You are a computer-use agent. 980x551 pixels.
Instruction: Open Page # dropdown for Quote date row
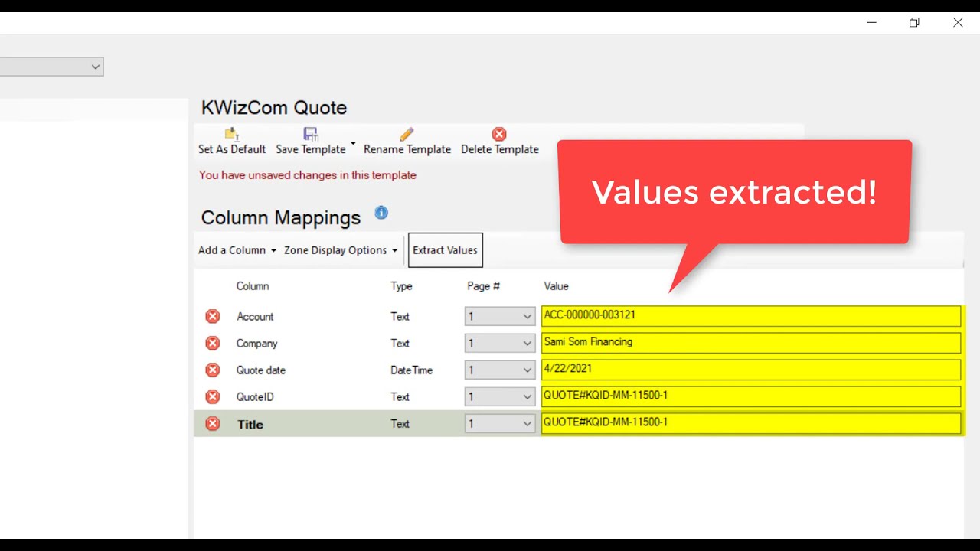tap(499, 370)
